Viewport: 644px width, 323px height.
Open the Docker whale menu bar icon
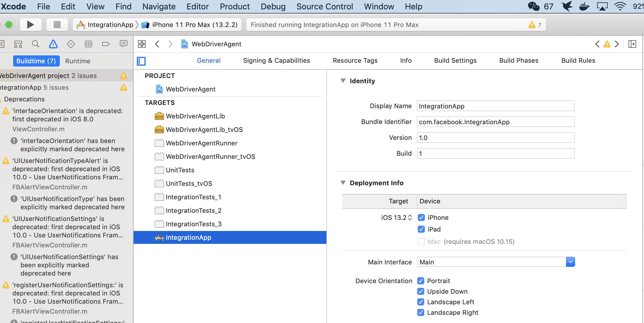[584, 6]
